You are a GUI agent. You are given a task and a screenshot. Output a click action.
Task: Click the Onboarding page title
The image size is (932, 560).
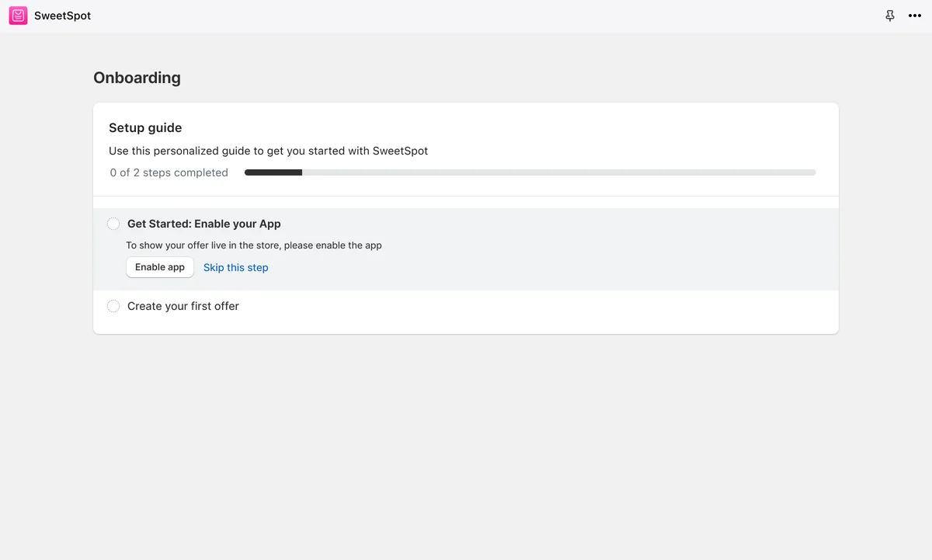[x=137, y=78]
